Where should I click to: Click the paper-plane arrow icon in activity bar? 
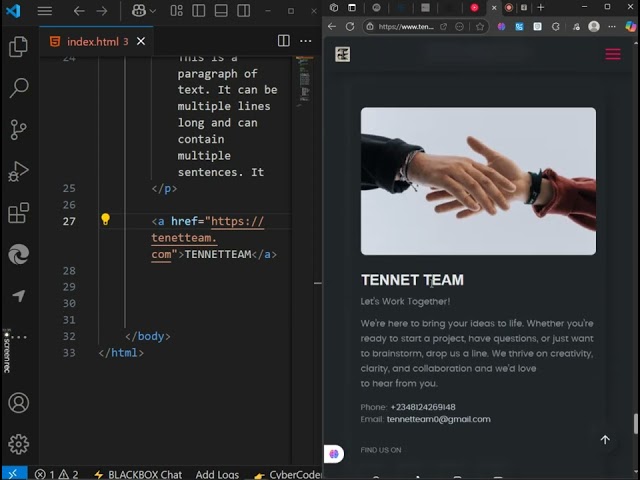coord(18,296)
